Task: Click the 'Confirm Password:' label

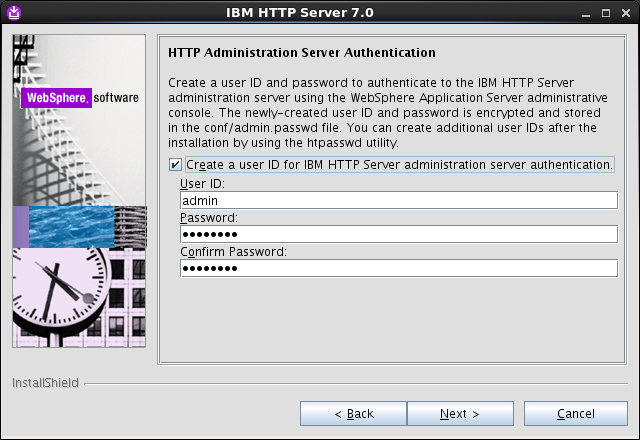Action: (x=233, y=252)
